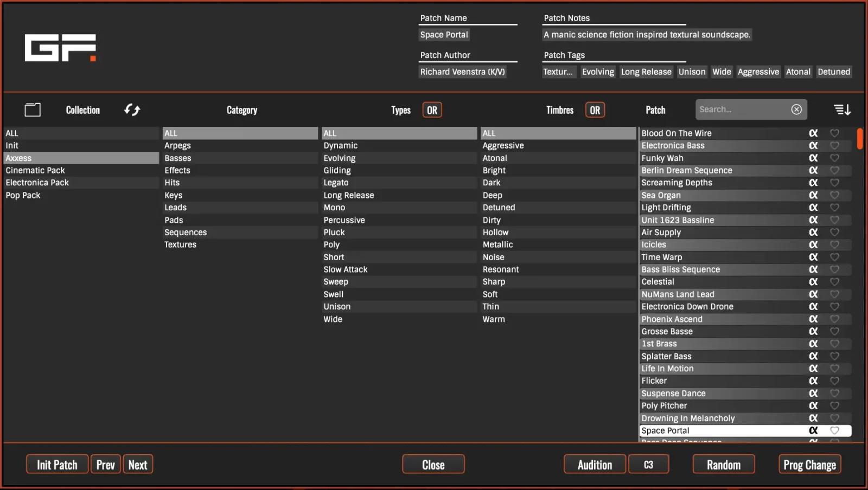Click the GF logo in the top left
The image size is (868, 490).
click(60, 48)
